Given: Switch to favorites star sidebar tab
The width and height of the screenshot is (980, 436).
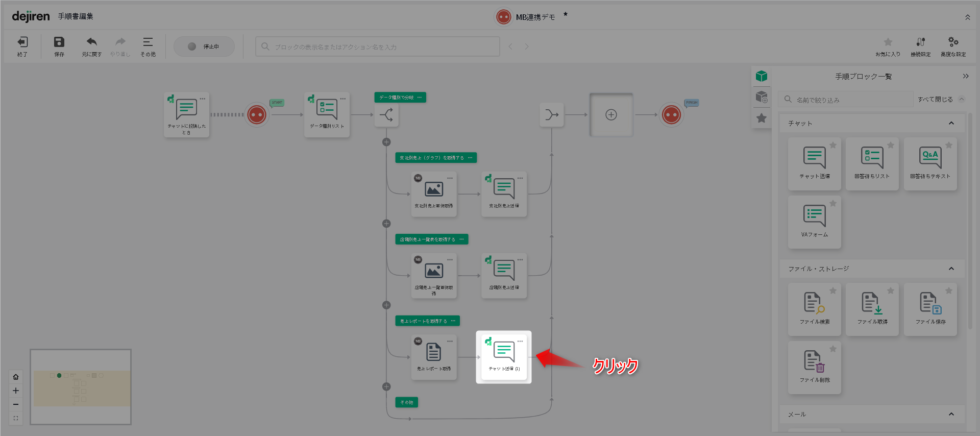Looking at the screenshot, I should coord(762,118).
